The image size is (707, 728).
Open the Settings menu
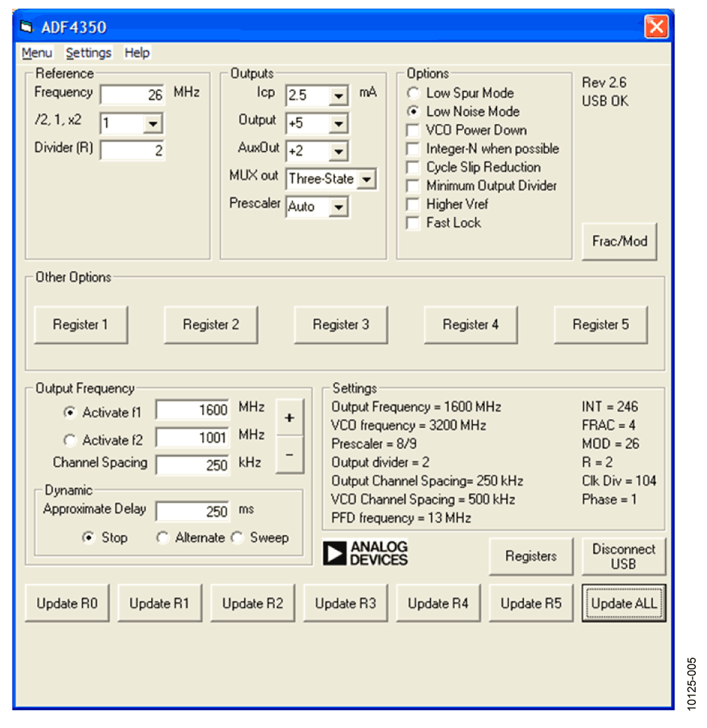88,53
